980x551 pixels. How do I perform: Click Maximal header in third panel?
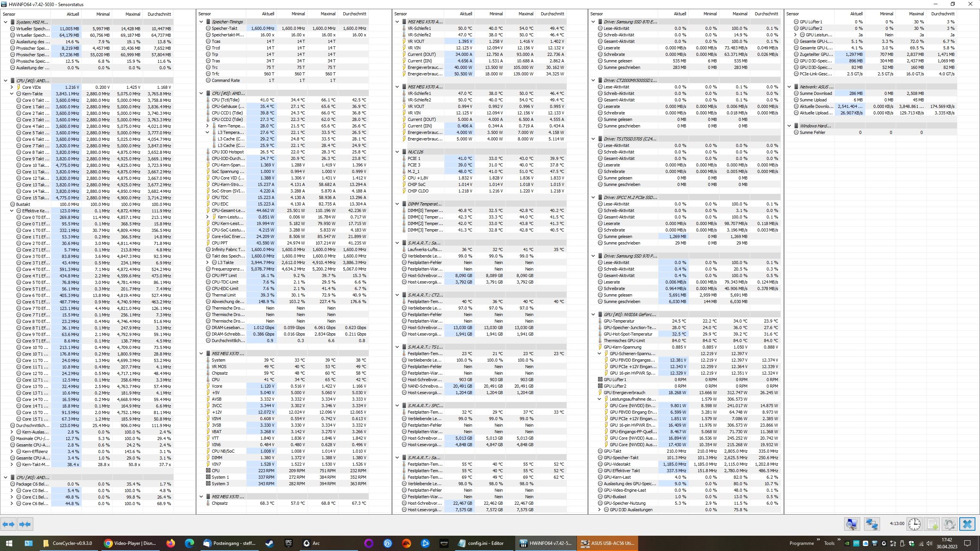click(x=521, y=14)
